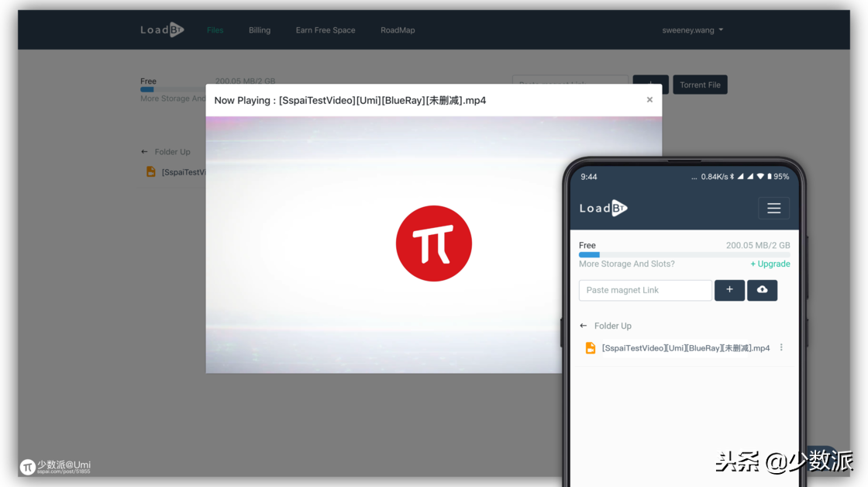Image resolution: width=868 pixels, height=487 pixels.
Task: Open the hamburger menu on phone
Action: point(773,209)
